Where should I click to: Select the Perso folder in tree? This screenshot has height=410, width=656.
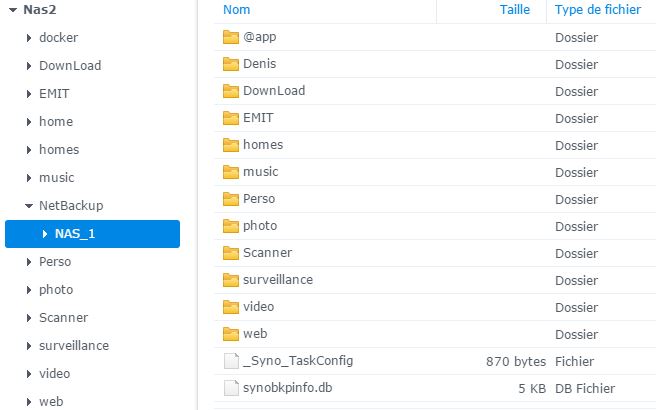[55, 262]
